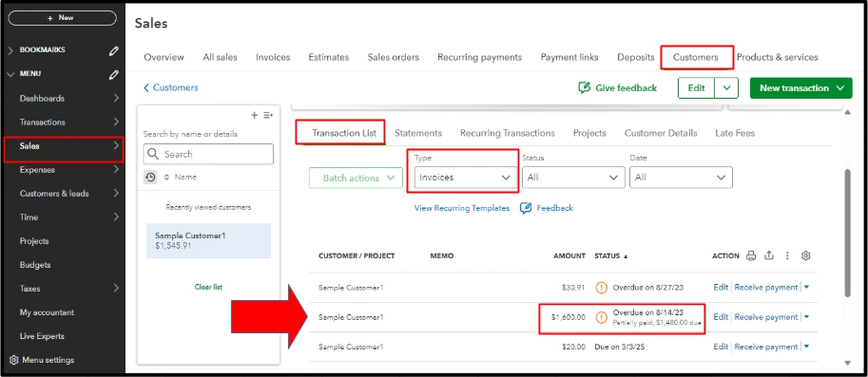Click the Clear list link
This screenshot has width=868, height=377.
tap(209, 287)
